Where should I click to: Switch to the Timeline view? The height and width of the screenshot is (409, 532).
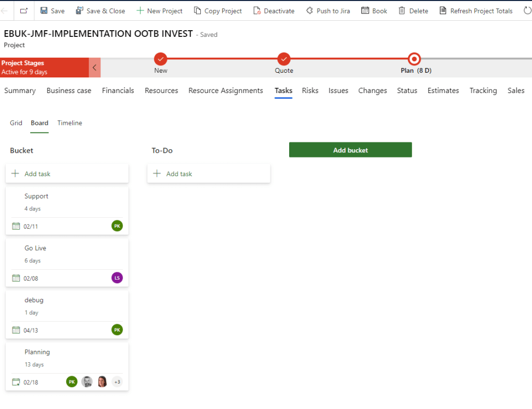pos(70,123)
